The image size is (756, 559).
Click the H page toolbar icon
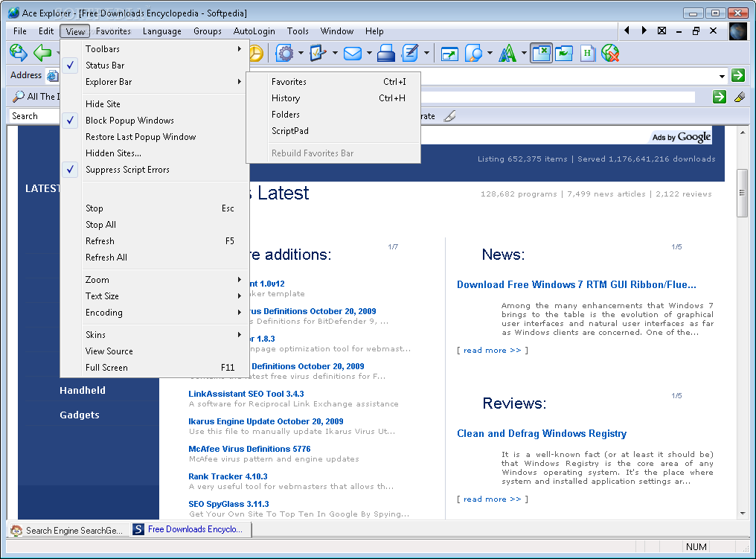[x=587, y=53]
